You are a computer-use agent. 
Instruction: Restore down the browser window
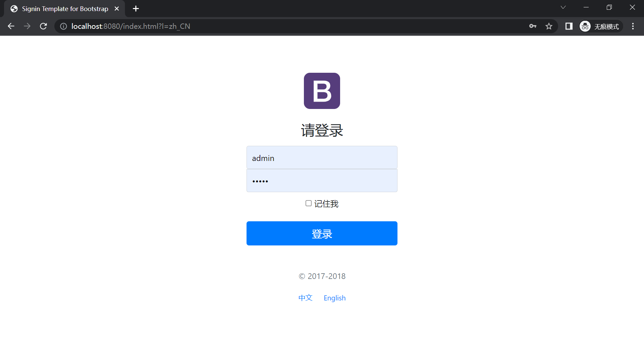609,7
